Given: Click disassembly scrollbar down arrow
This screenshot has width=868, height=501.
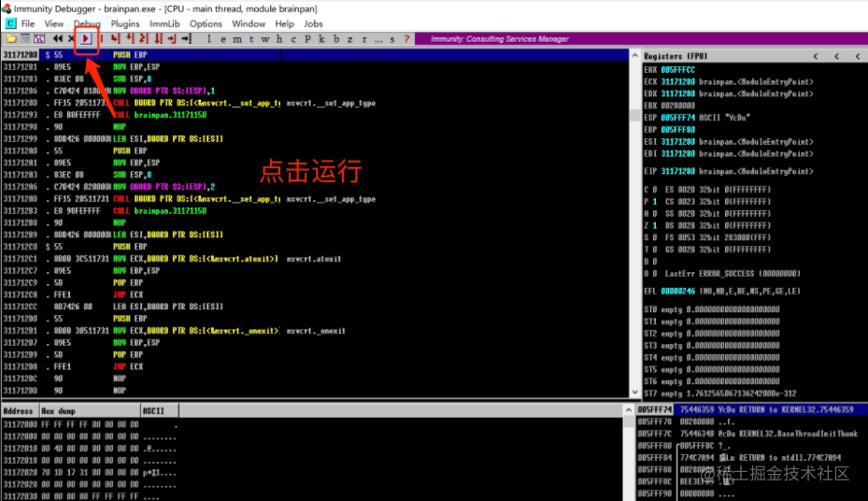Looking at the screenshot, I should pos(634,392).
